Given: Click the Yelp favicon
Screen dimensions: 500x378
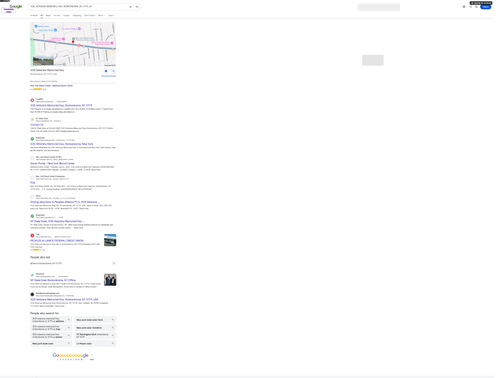Looking at the screenshot, I should tap(32, 235).
